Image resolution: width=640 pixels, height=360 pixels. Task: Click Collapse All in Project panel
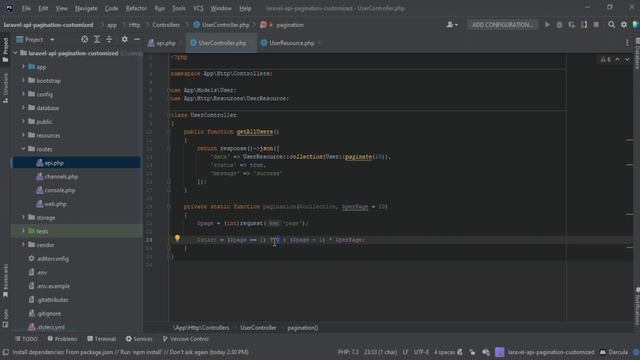[109, 40]
